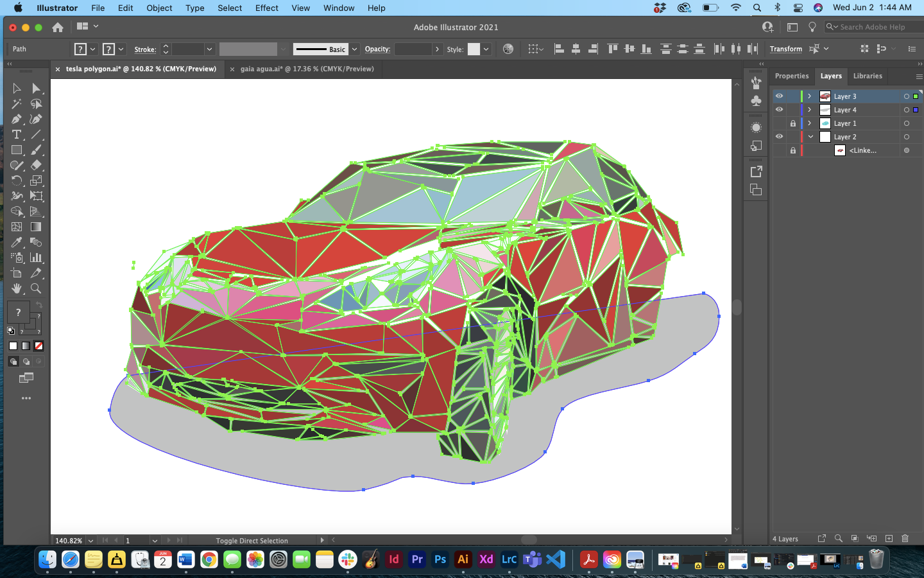Select the Selection tool arrow
Image resolution: width=924 pixels, height=578 pixels.
(x=17, y=88)
